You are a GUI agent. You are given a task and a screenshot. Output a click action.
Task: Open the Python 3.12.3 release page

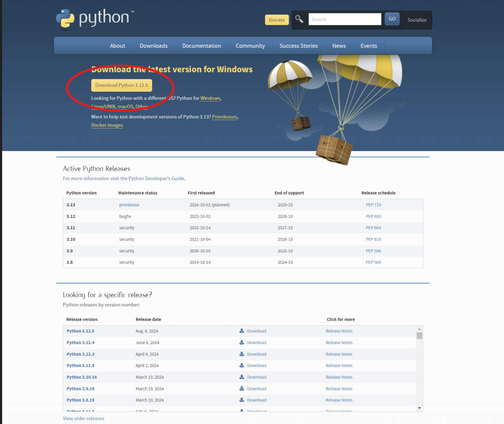[80, 354]
